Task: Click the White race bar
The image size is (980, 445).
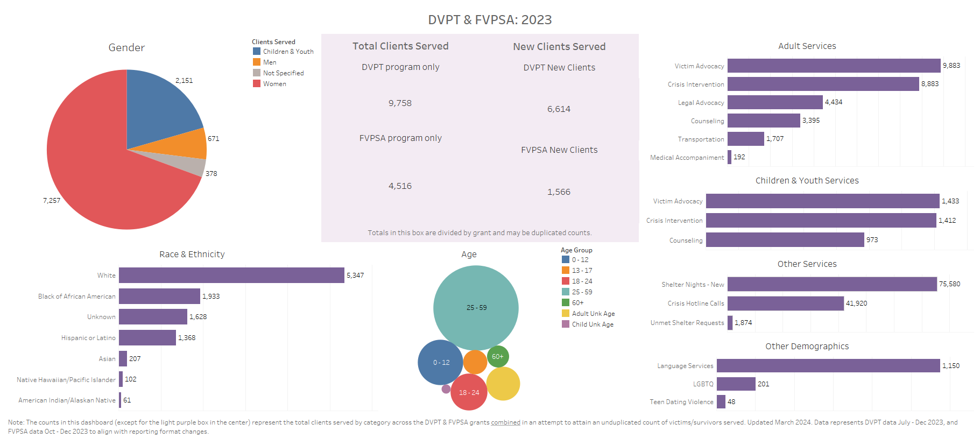Action: (231, 276)
